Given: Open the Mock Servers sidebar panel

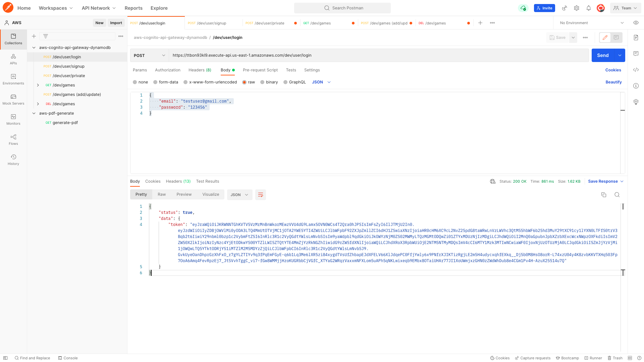Looking at the screenshot, I should [13, 99].
